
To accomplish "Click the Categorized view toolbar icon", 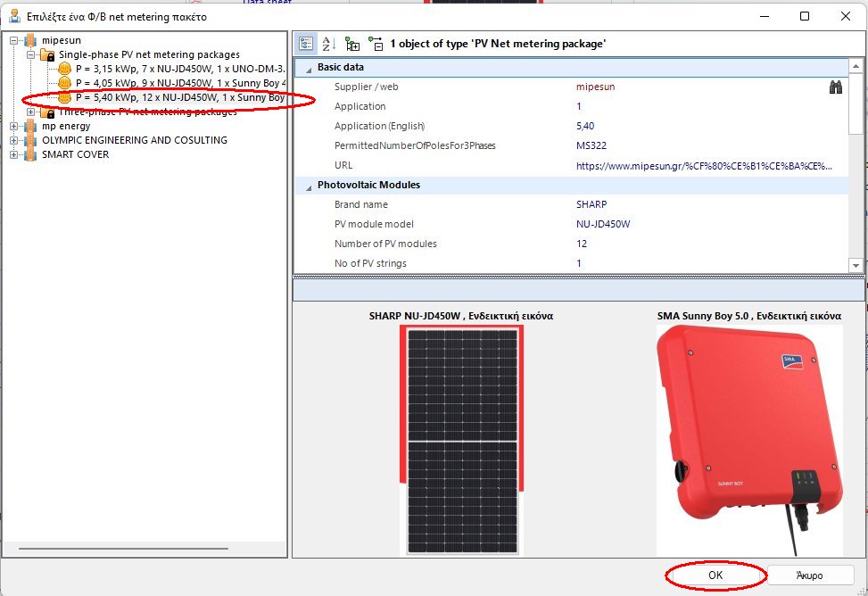I will 306,44.
